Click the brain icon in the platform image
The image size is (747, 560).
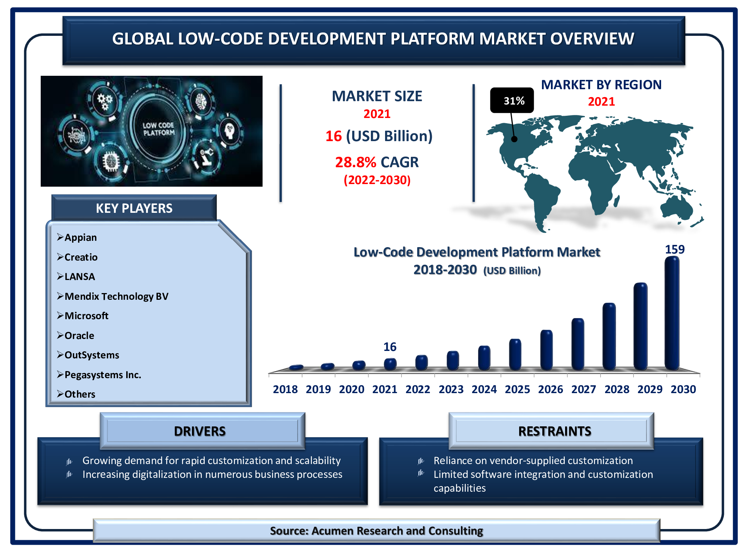[x=201, y=101]
